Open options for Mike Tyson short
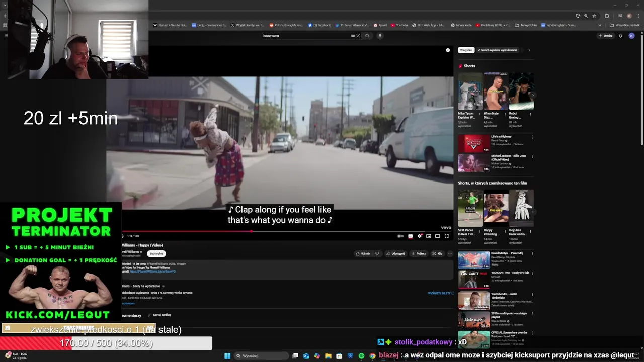Viewport: 644px width, 362px height. 479,115
